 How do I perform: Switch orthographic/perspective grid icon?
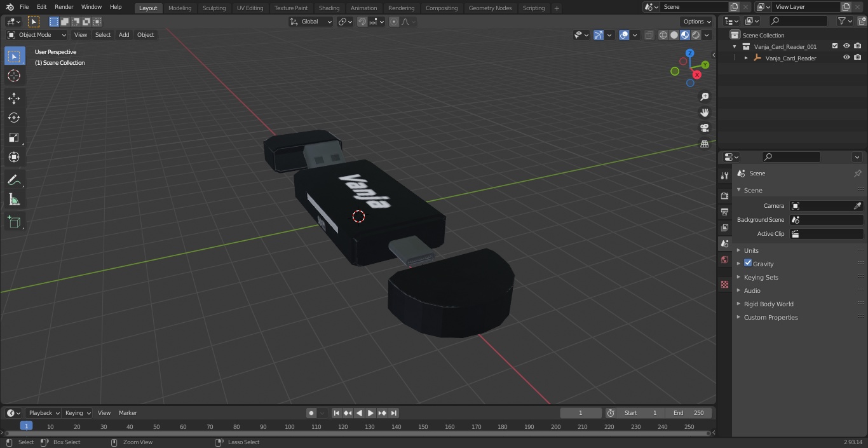[x=704, y=144]
